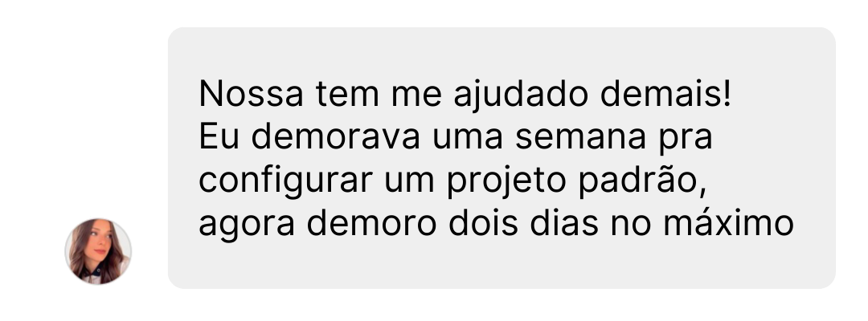
Task: Click the word "demorava" in the message
Action: pos(335,136)
